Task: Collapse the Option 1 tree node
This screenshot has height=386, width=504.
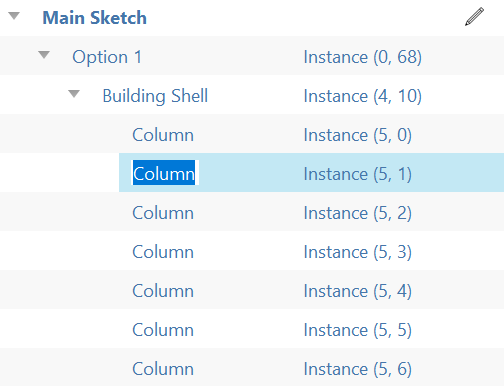Action: tap(44, 55)
